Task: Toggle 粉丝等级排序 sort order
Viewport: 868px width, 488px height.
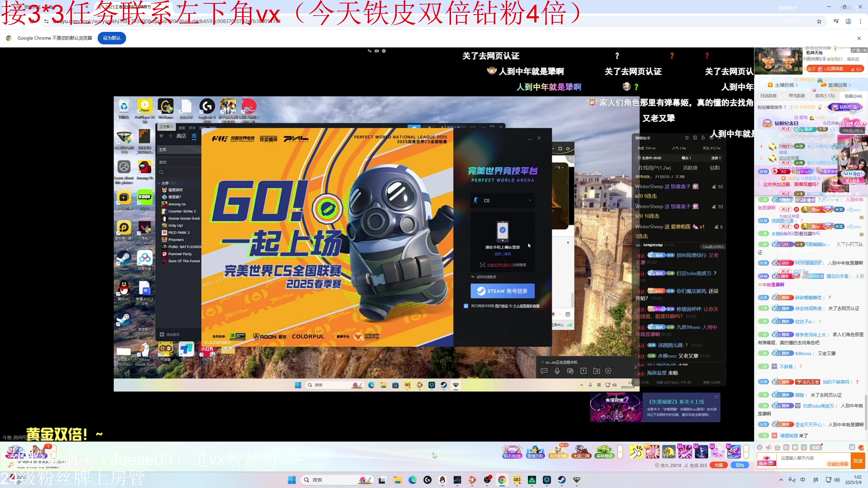Action: point(772,107)
